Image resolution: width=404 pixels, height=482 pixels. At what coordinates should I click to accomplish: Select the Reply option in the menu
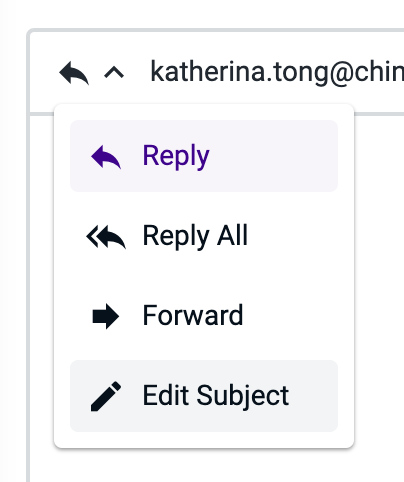point(204,156)
